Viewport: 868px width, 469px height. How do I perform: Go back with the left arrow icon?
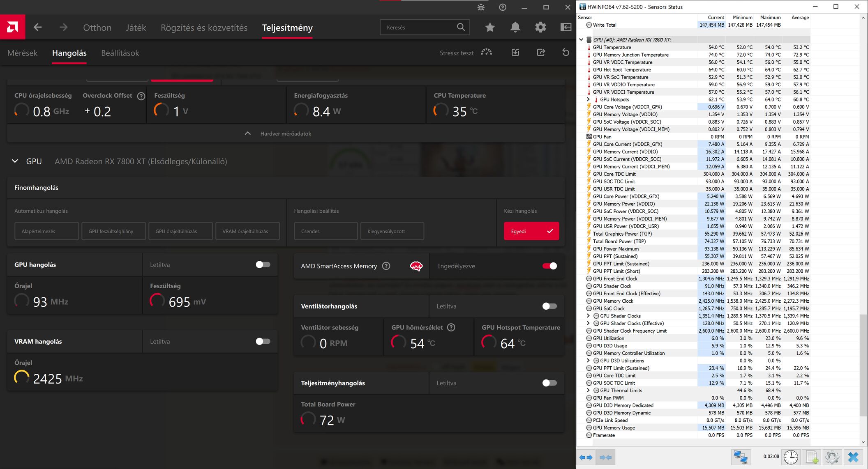pos(37,28)
